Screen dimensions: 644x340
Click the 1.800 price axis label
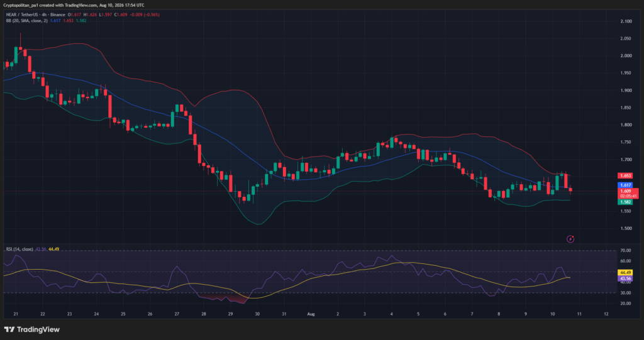coord(626,125)
